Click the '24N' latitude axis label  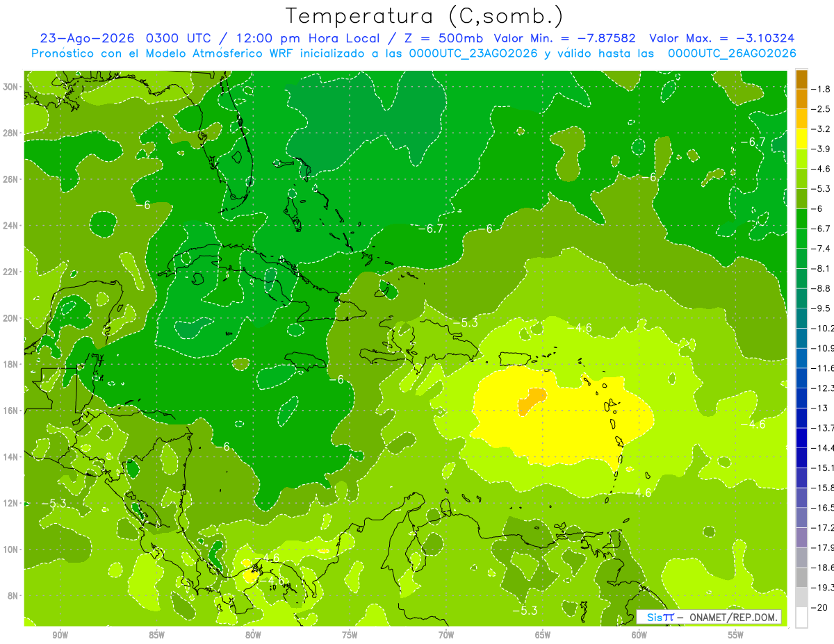tap(12, 226)
